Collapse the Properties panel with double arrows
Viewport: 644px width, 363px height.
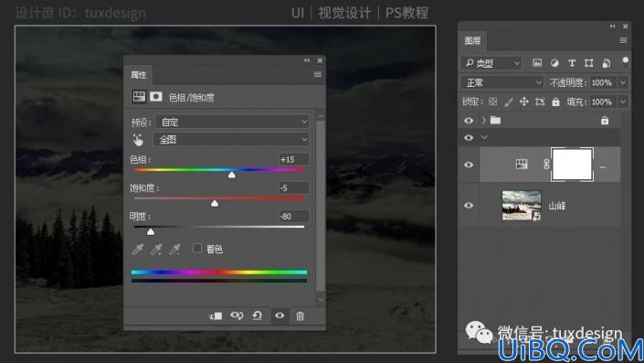(307, 60)
